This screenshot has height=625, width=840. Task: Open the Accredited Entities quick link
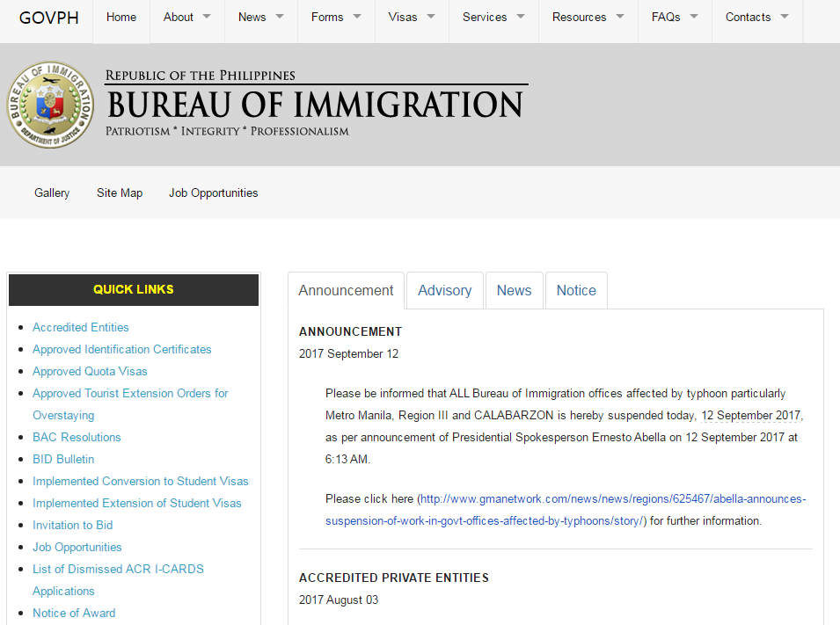point(80,327)
